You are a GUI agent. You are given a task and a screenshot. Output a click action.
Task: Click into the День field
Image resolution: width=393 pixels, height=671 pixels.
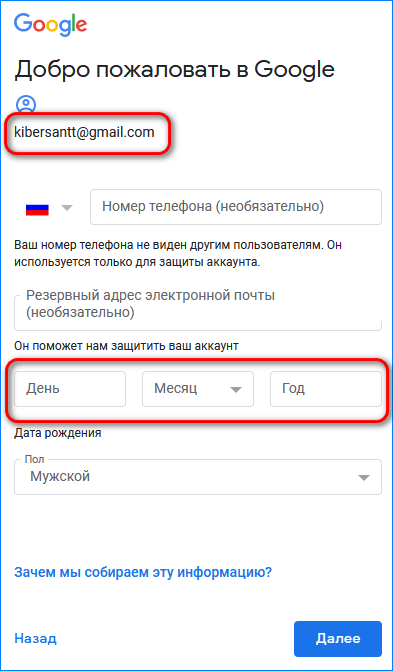70,389
